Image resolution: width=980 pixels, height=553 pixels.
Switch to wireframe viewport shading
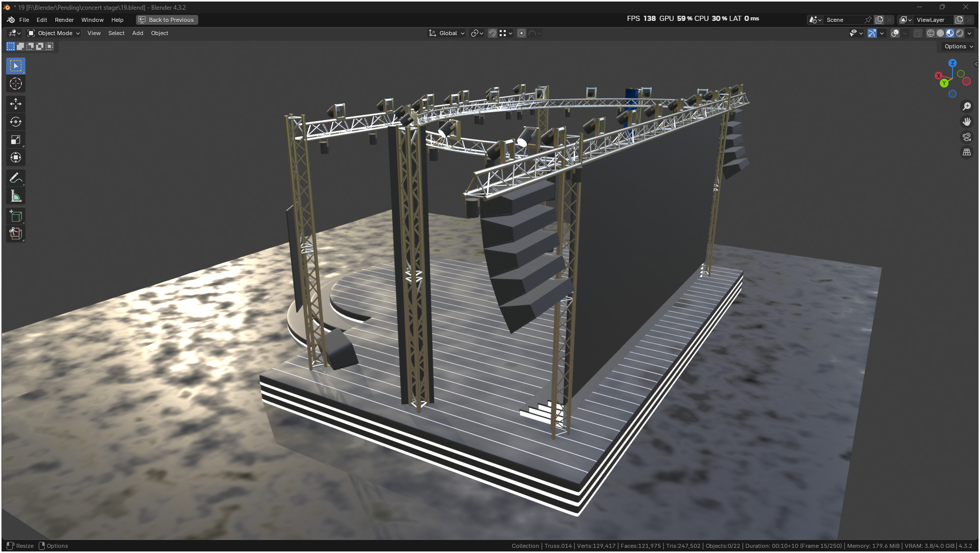(930, 33)
